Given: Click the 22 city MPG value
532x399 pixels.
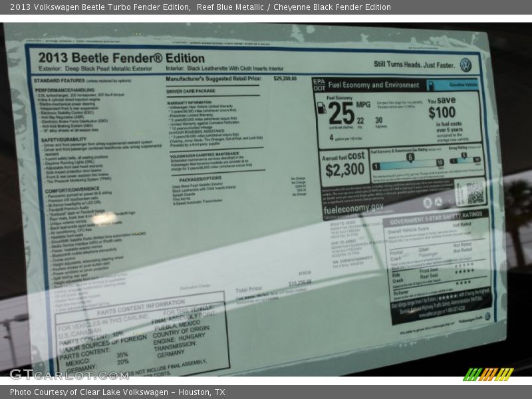Looking at the screenshot, I should coord(360,121).
